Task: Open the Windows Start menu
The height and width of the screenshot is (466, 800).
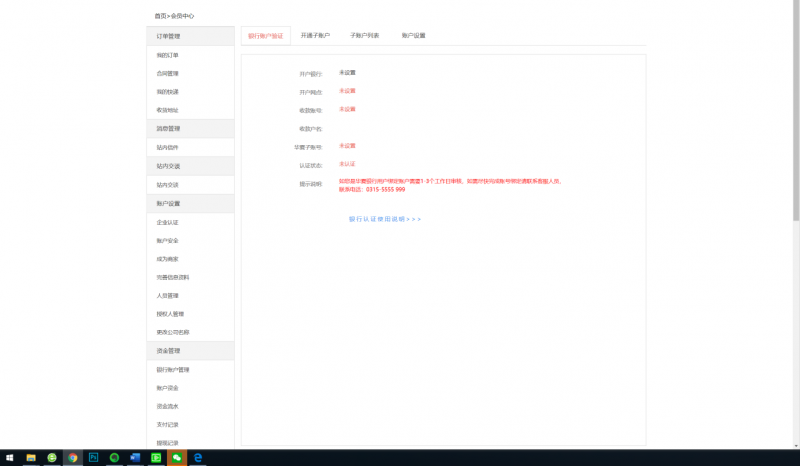Action: pos(9,458)
